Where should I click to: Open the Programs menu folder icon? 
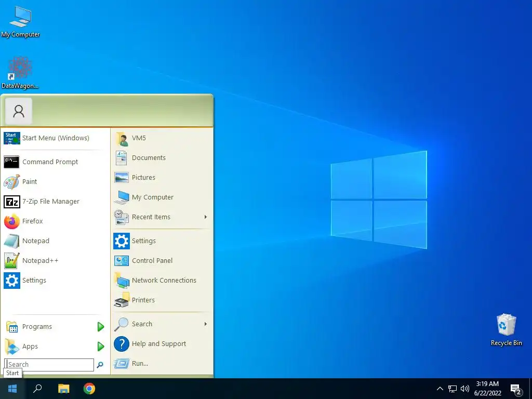(x=12, y=327)
